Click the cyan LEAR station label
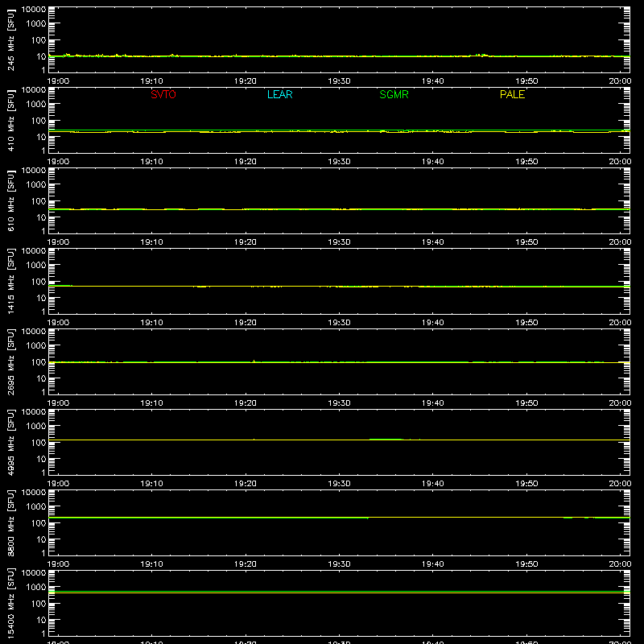The image size is (644, 644). [x=279, y=94]
